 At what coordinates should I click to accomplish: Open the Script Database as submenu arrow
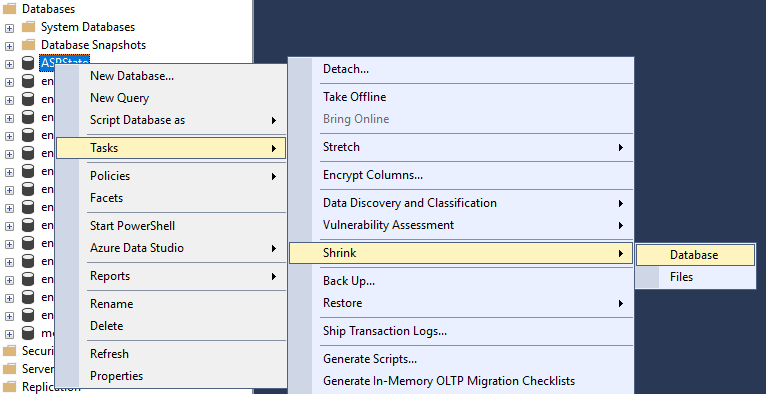pyautogui.click(x=274, y=120)
